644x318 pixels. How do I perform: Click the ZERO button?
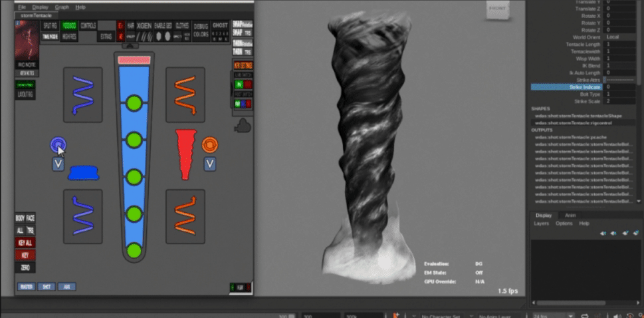click(25, 267)
